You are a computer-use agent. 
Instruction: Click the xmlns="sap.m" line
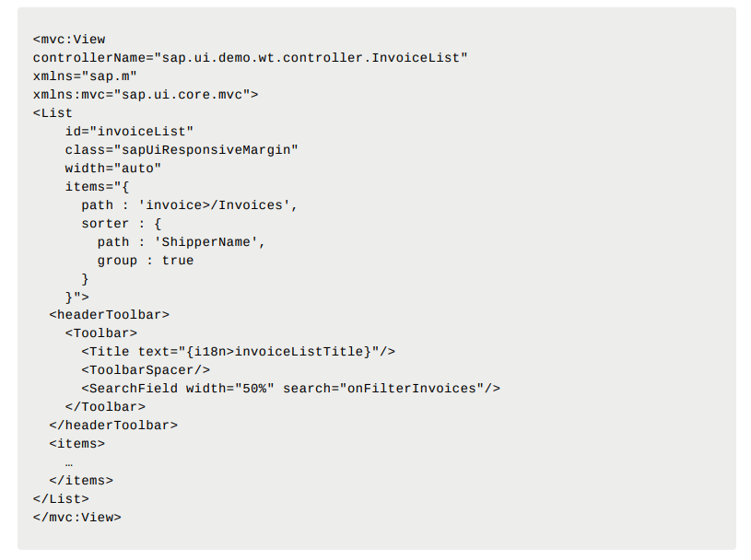[85, 76]
